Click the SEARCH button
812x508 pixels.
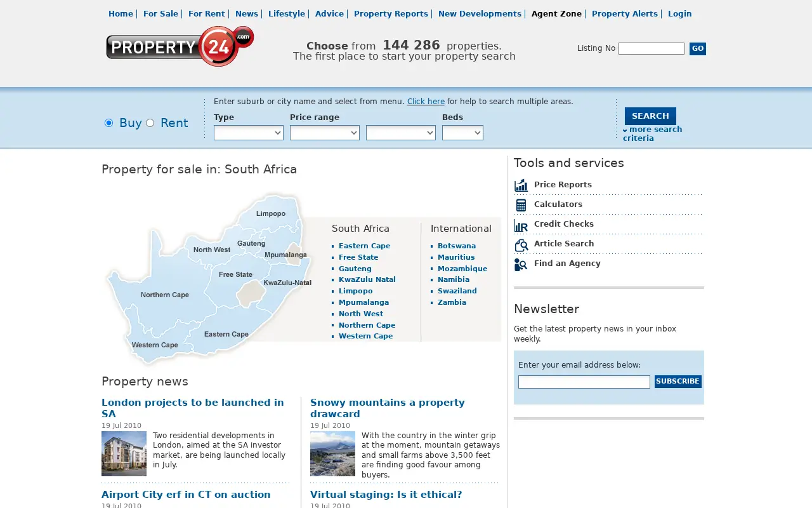click(x=650, y=116)
